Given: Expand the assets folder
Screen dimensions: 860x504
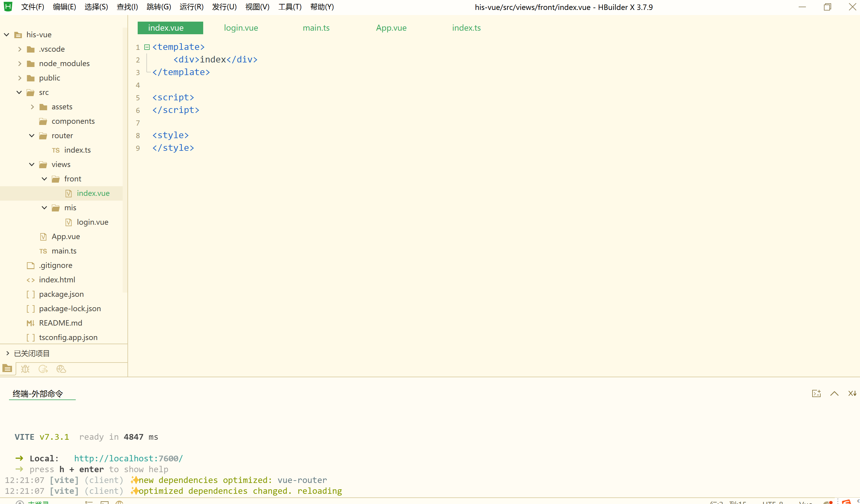Looking at the screenshot, I should pos(32,107).
